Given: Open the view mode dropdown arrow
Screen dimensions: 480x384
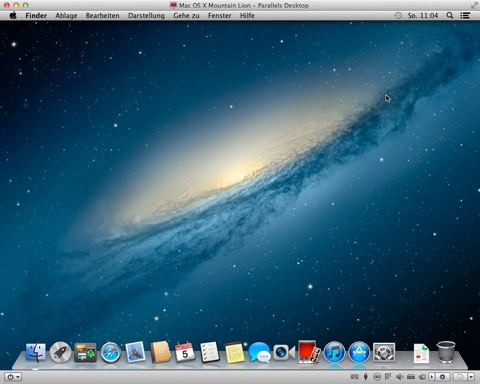Looking at the screenshot, I should (x=471, y=377).
